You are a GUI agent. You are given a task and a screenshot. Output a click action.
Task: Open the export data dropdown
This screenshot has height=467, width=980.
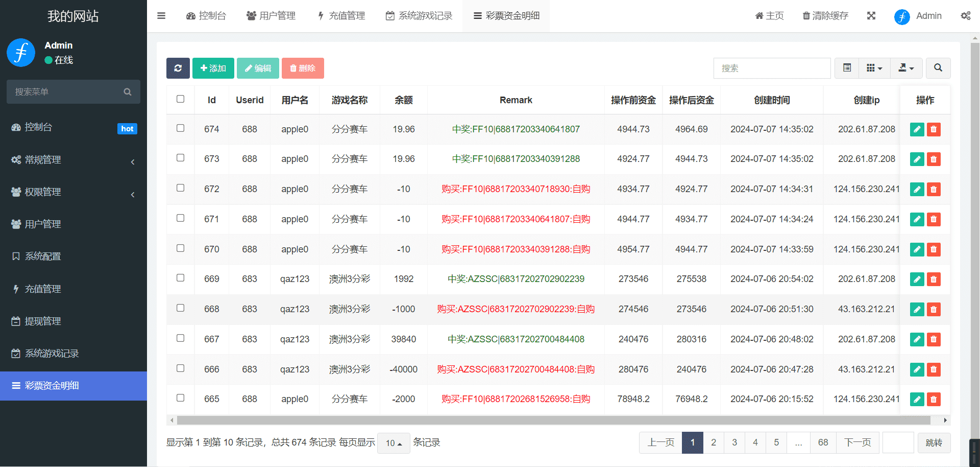click(x=906, y=68)
